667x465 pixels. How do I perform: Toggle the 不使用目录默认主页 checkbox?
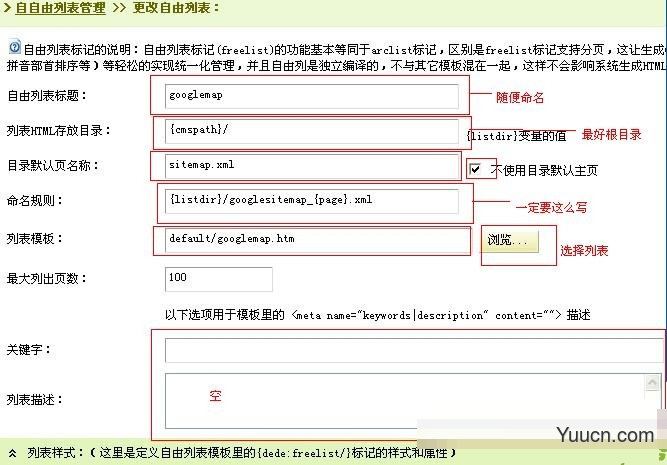point(476,169)
